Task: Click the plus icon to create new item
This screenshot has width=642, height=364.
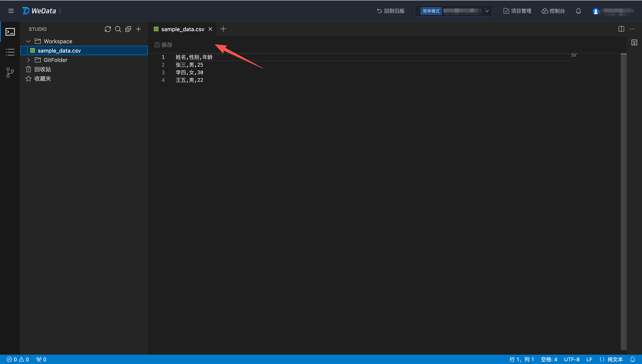Action: 138,29
